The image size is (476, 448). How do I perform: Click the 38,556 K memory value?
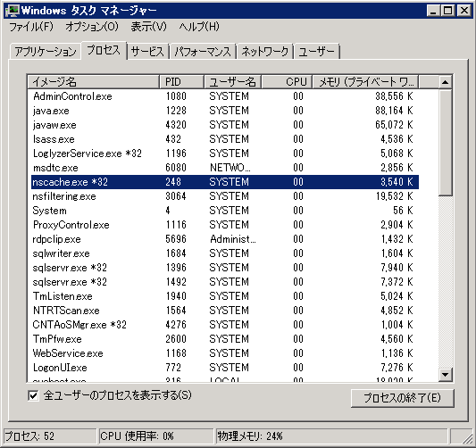(394, 96)
